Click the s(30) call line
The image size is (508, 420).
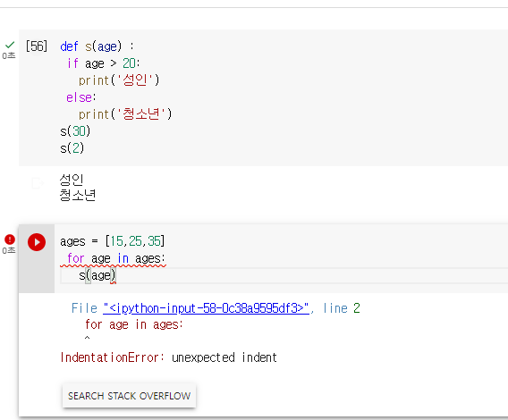(x=75, y=131)
